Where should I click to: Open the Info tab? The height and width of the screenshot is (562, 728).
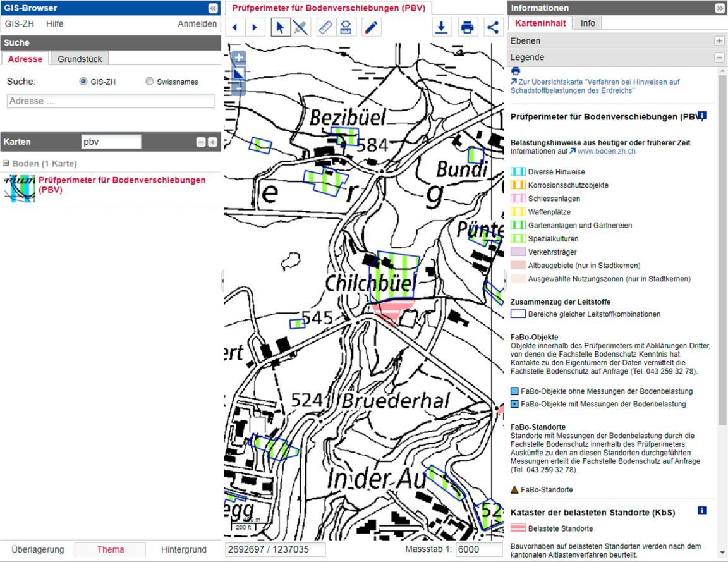coord(588,23)
